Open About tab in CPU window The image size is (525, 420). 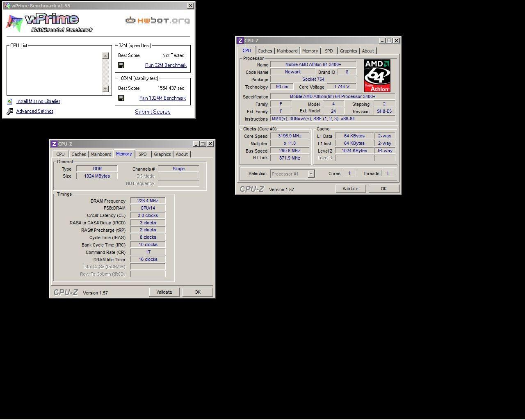point(368,51)
